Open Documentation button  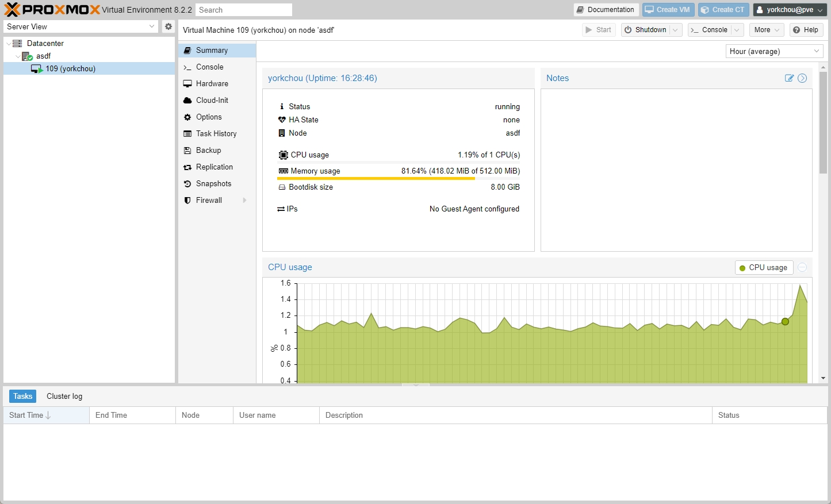click(606, 10)
